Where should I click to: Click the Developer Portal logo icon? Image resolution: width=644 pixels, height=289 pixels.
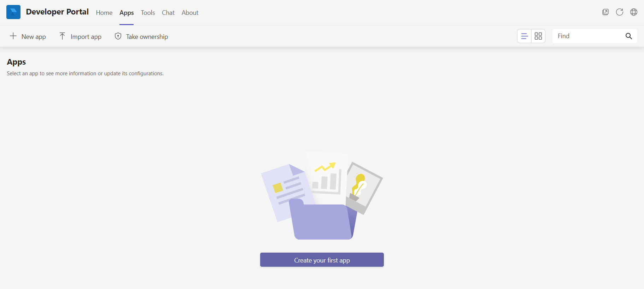(13, 12)
